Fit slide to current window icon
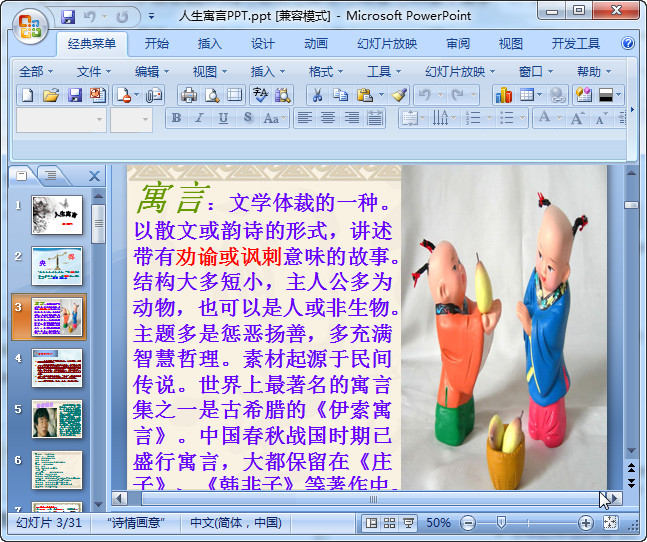The image size is (647, 542). click(x=610, y=523)
